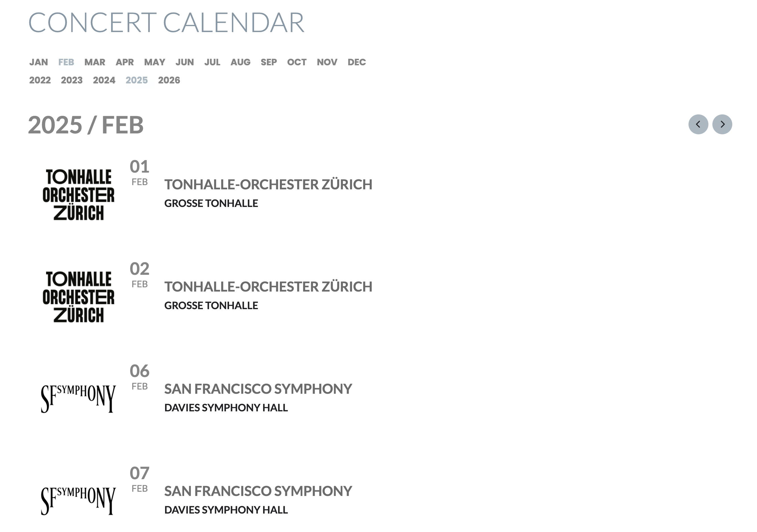
Task: Click SF Symphony logo for 07 Feb
Action: point(78,500)
